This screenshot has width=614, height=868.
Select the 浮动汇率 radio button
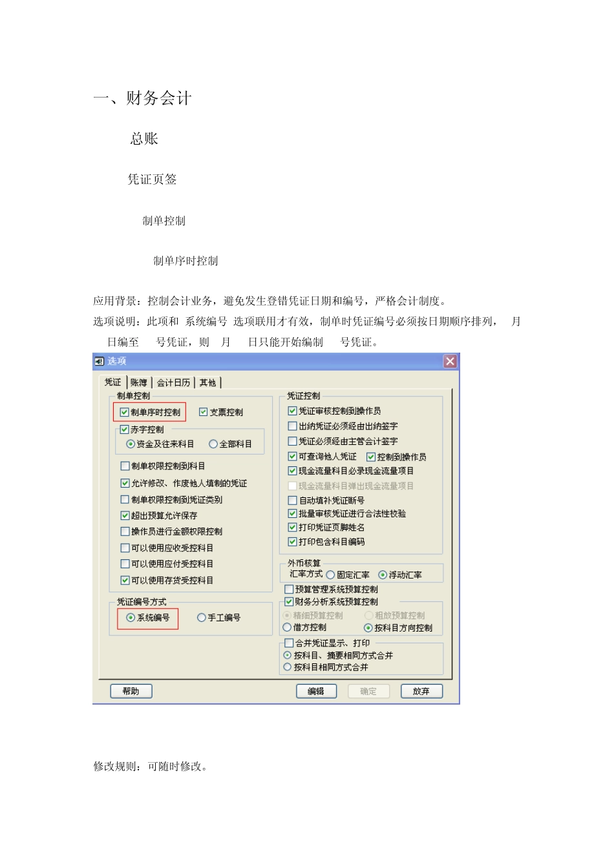(x=383, y=575)
